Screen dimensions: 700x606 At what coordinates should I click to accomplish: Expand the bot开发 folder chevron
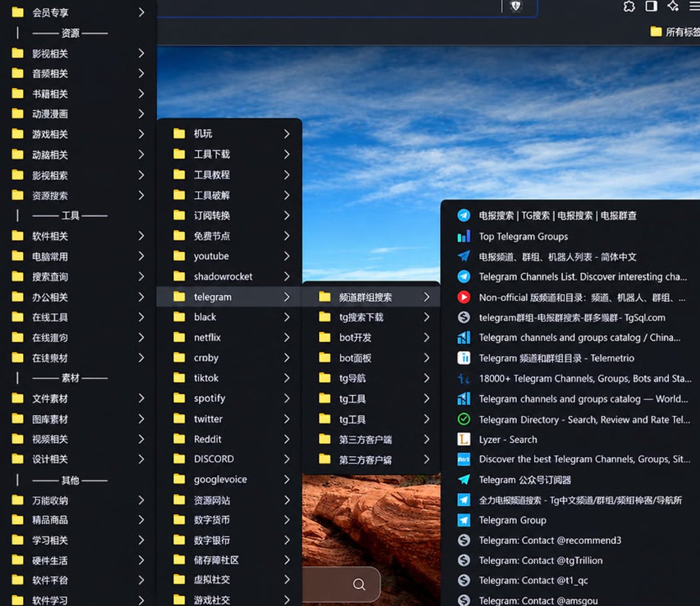[426, 337]
